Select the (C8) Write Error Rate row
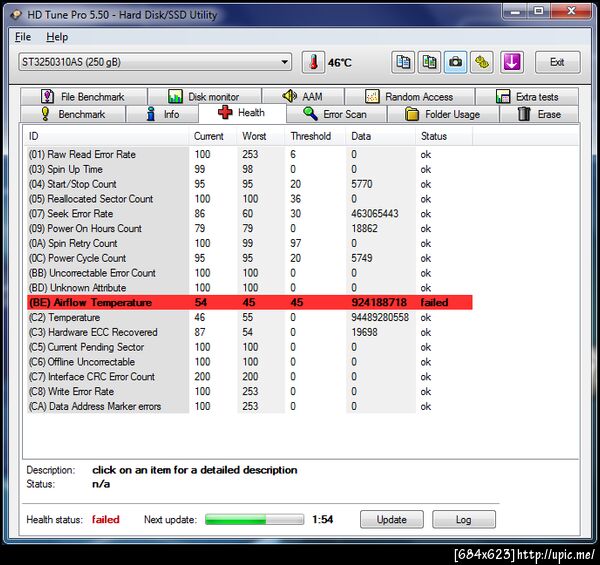 pyautogui.click(x=249, y=391)
